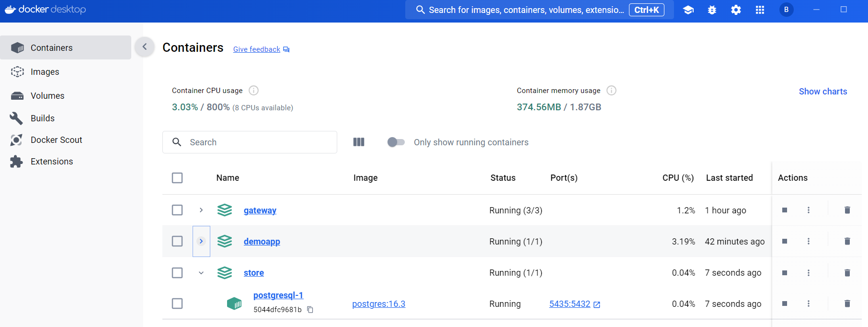
Task: Expand the demoapp stack row
Action: coord(201,241)
